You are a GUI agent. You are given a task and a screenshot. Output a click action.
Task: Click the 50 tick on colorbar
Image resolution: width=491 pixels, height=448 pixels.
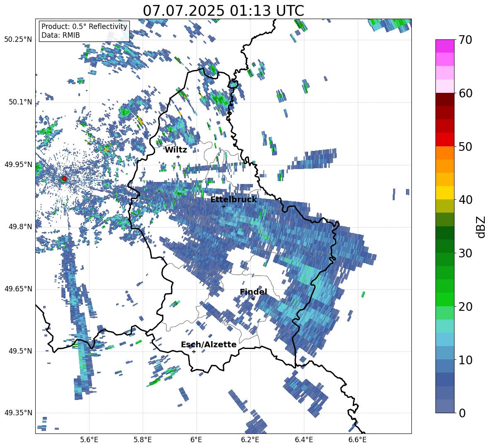(x=465, y=146)
